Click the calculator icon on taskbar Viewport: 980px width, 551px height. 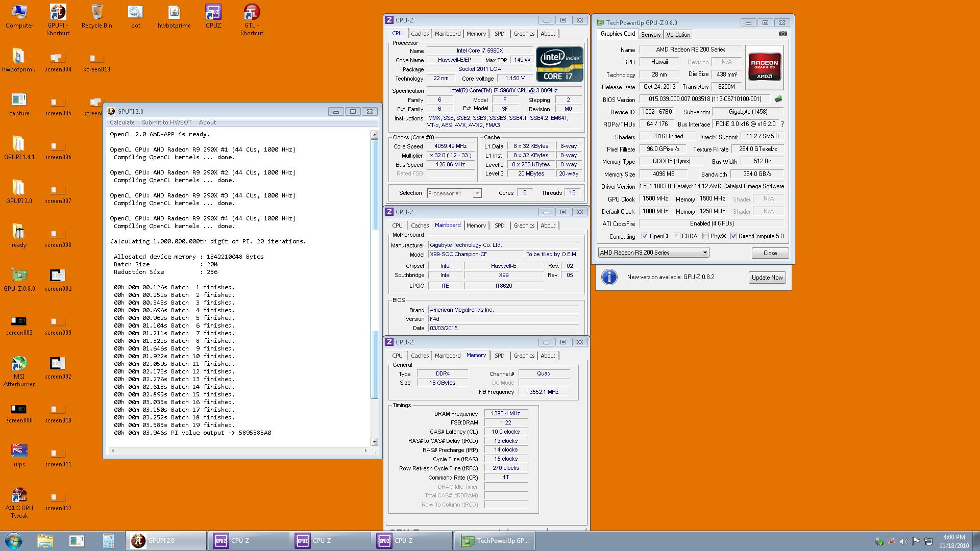(108, 541)
